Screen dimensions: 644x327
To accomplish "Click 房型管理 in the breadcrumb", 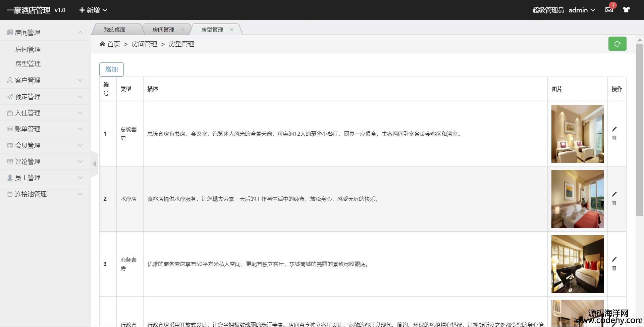I will click(x=181, y=44).
